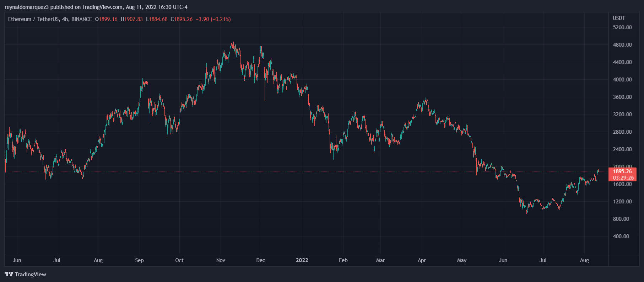Click the 4400.00 price axis label
The height and width of the screenshot is (282, 644).
622,62
